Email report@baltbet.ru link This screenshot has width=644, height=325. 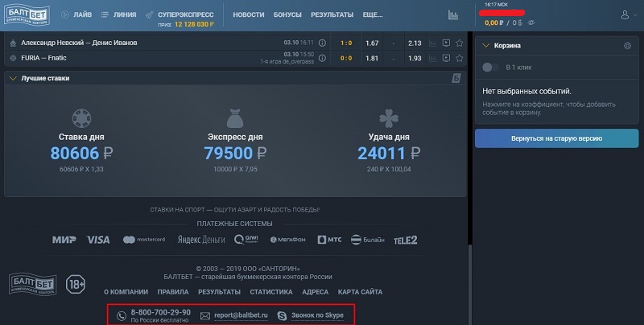tap(240, 315)
